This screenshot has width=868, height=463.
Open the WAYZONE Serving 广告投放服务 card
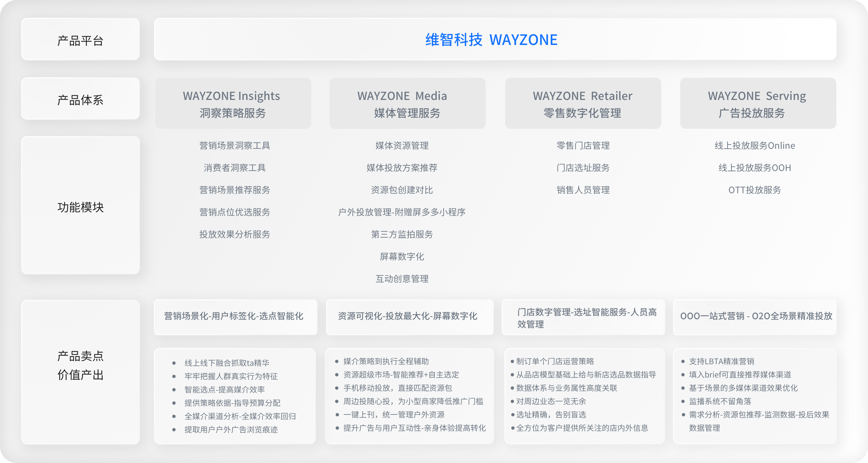click(757, 103)
